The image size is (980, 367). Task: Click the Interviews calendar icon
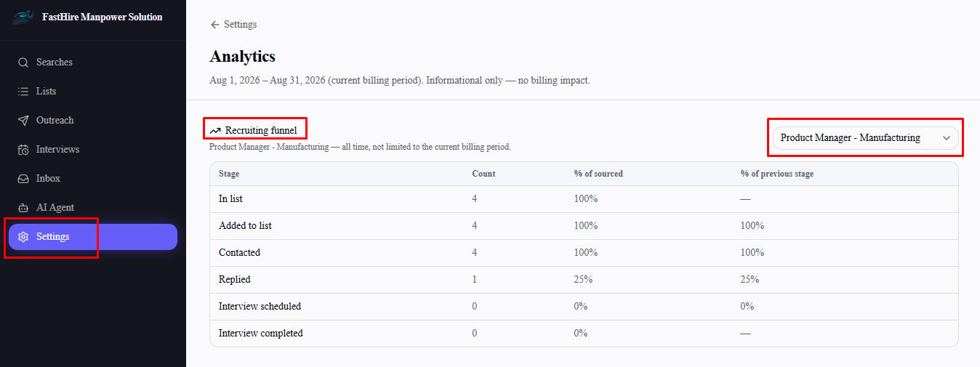coord(23,150)
